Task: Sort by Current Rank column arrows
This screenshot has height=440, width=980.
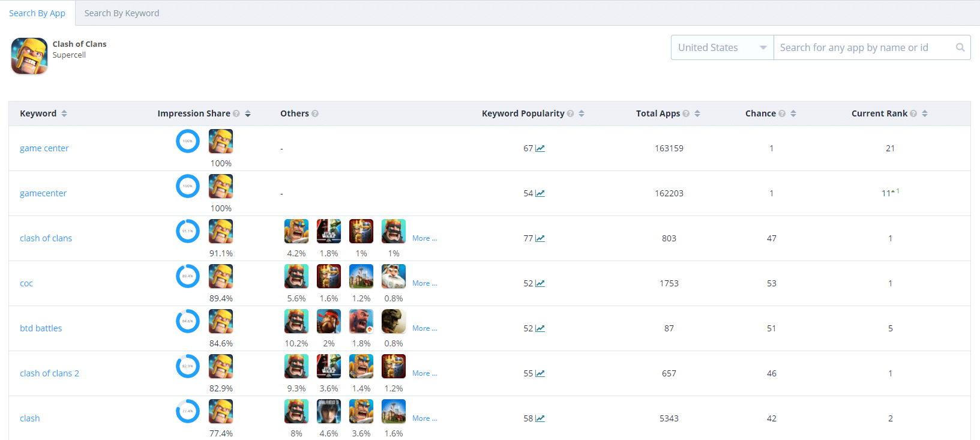Action: point(925,113)
